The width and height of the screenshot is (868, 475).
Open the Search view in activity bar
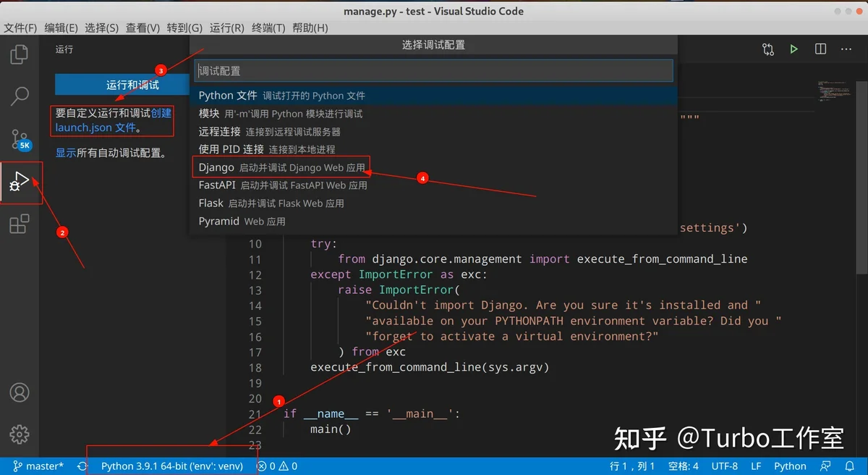[x=20, y=96]
